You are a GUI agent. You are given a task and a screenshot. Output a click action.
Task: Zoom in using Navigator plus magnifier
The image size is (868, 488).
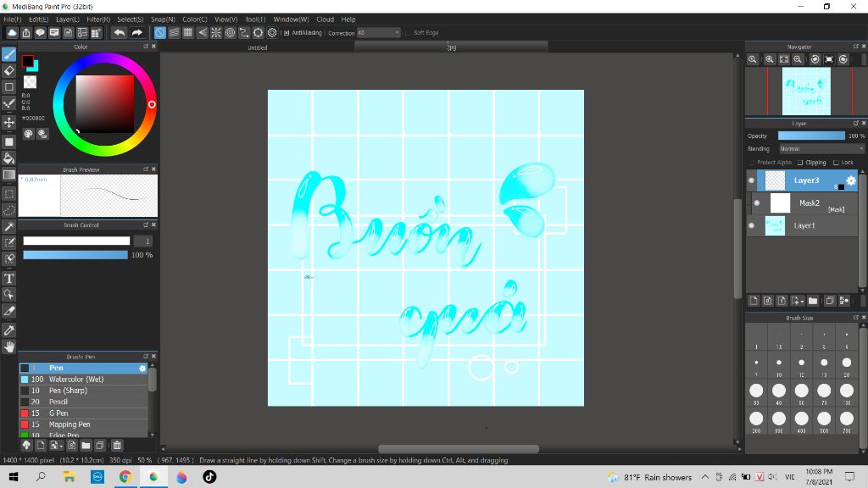click(770, 59)
